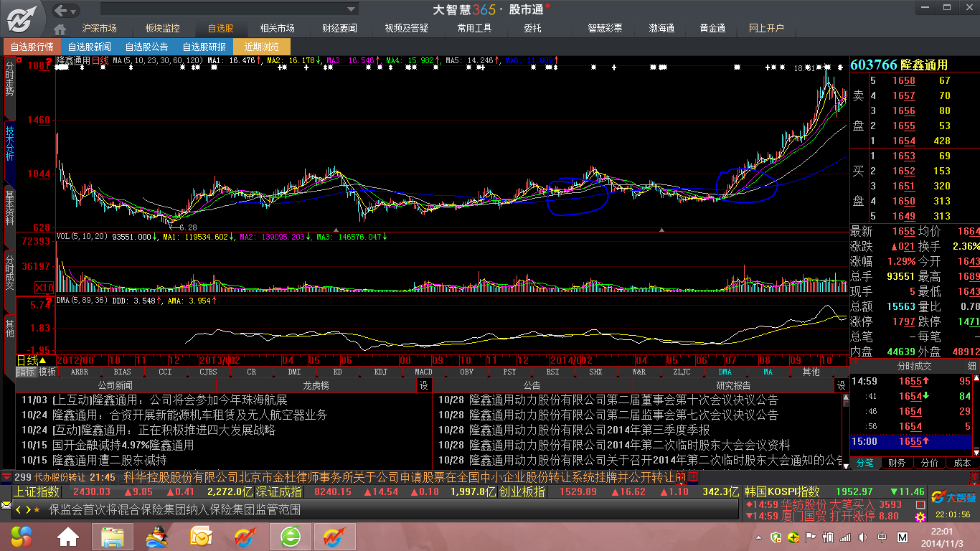Click the home icon in navigation bar
This screenshot has height=551, width=980.
click(x=60, y=29)
